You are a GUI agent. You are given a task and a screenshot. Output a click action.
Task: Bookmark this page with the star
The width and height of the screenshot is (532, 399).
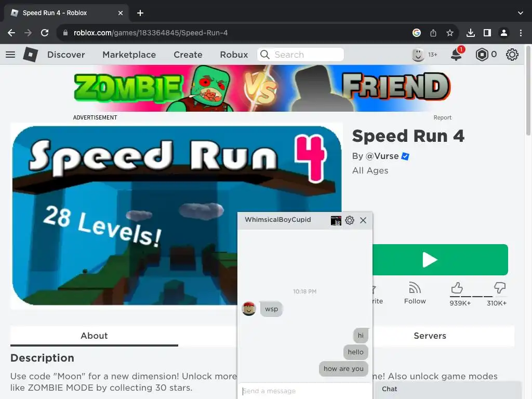[450, 33]
